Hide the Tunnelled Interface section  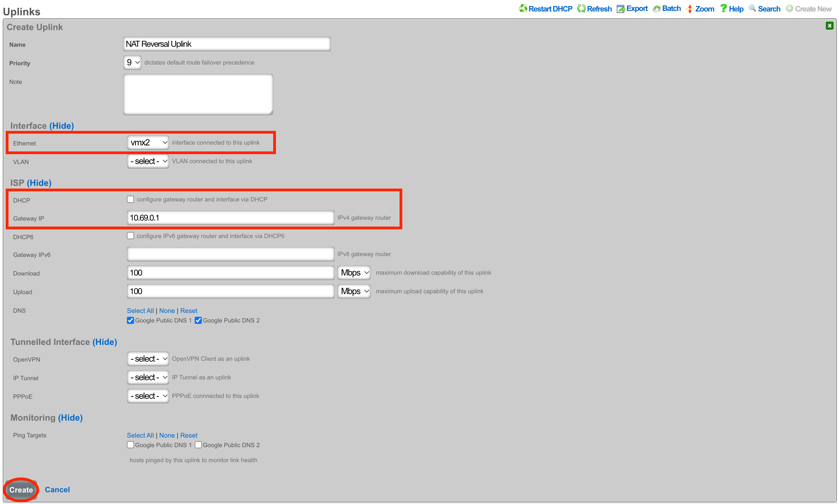105,342
